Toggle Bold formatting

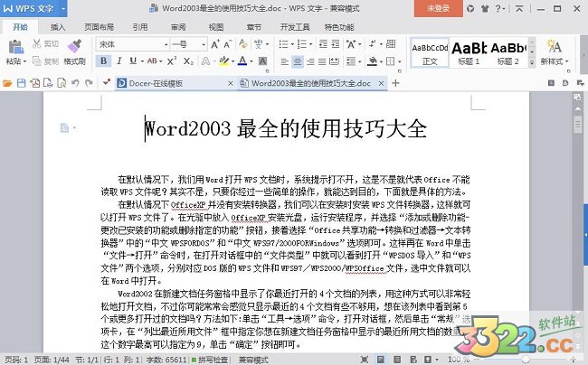(x=103, y=61)
